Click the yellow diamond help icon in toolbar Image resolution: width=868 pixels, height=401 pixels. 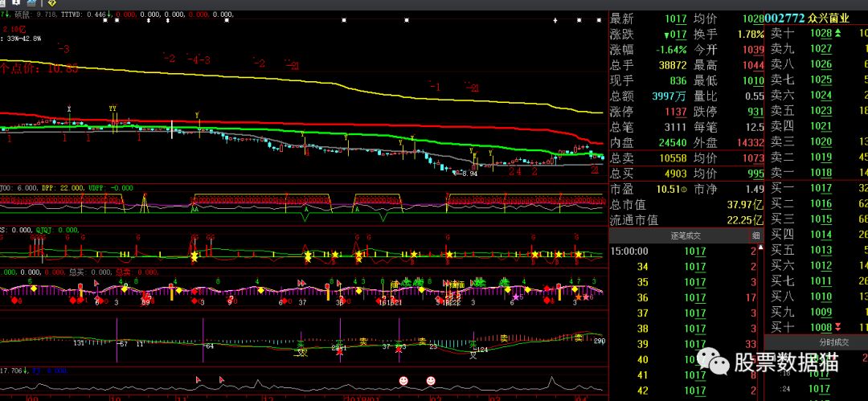[52, 2]
